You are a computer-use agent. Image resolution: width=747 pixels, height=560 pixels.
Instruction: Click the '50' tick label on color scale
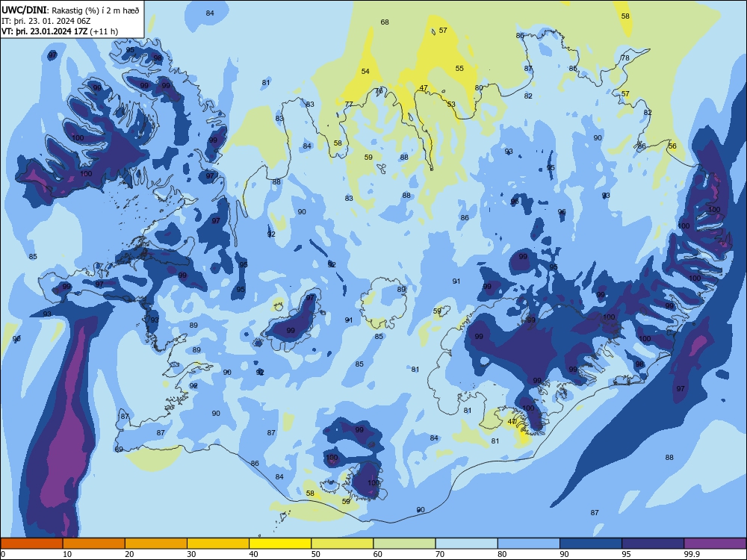click(x=316, y=554)
